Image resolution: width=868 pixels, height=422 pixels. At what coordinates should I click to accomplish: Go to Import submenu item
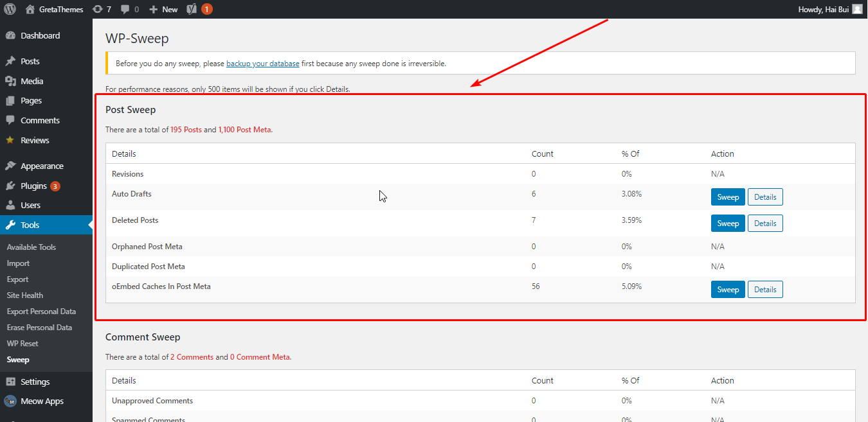pyautogui.click(x=18, y=263)
